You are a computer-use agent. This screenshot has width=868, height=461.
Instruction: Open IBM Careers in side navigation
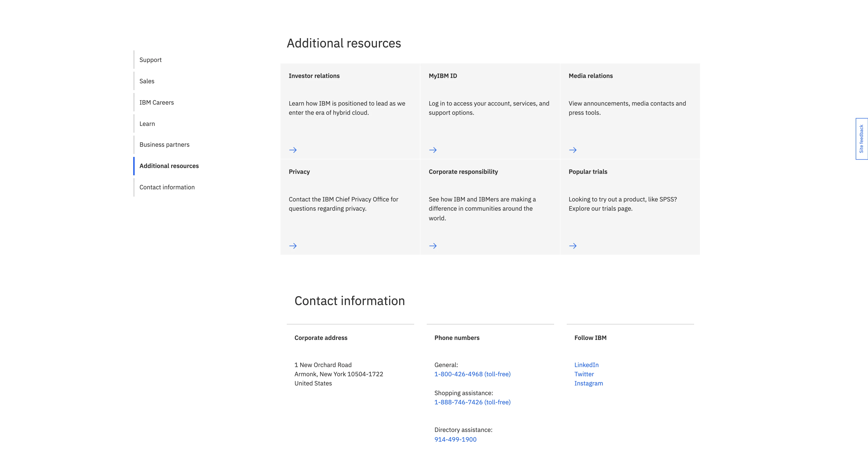pyautogui.click(x=157, y=102)
